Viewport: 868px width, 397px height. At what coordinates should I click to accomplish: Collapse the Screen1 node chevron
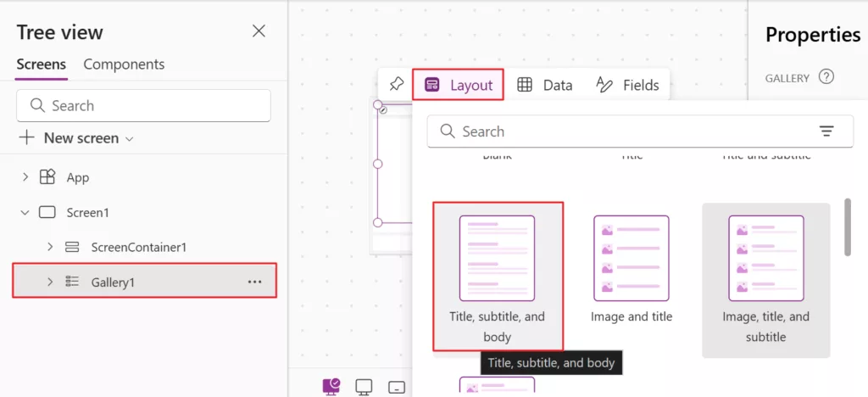[x=25, y=212]
